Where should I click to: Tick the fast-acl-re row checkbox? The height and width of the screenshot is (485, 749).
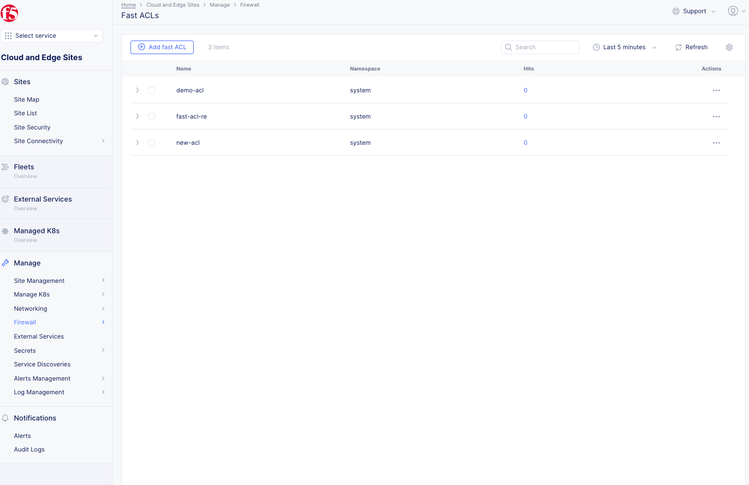point(152,117)
